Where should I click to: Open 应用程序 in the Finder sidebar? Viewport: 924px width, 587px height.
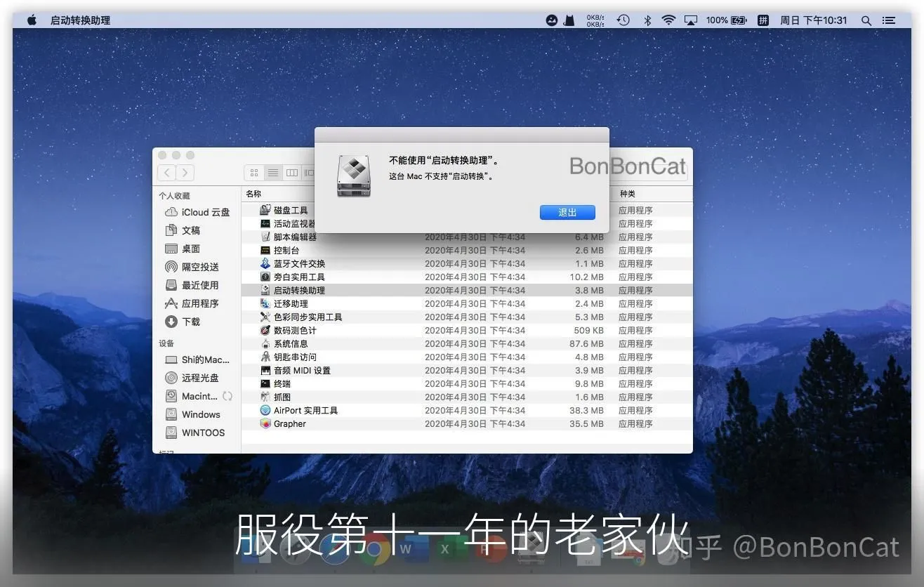(192, 303)
